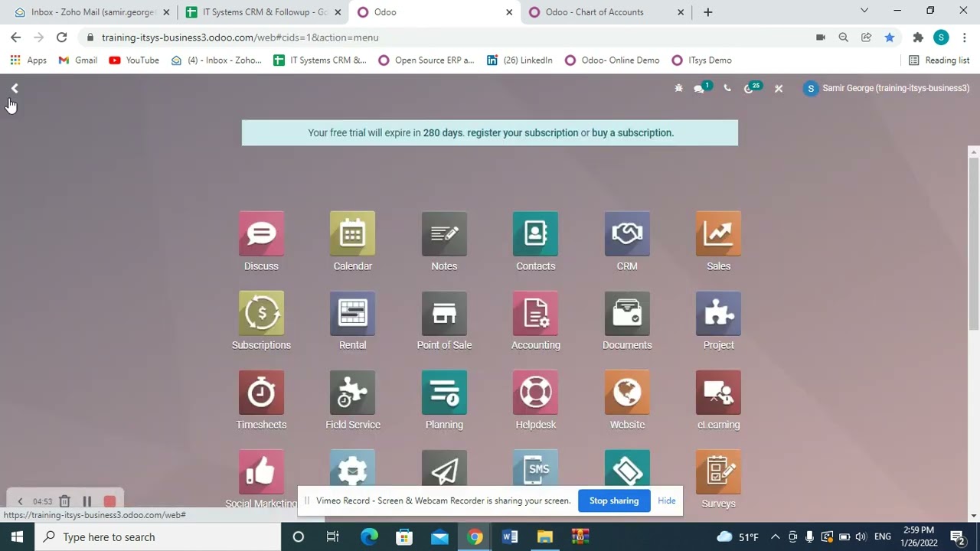This screenshot has height=551, width=980.
Task: Click the Windows Start button
Action: pyautogui.click(x=17, y=537)
